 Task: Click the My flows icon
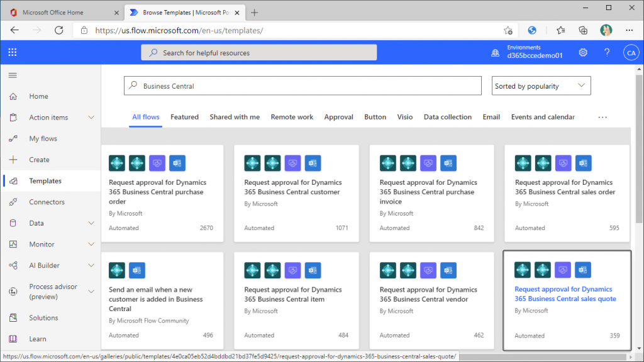click(13, 139)
